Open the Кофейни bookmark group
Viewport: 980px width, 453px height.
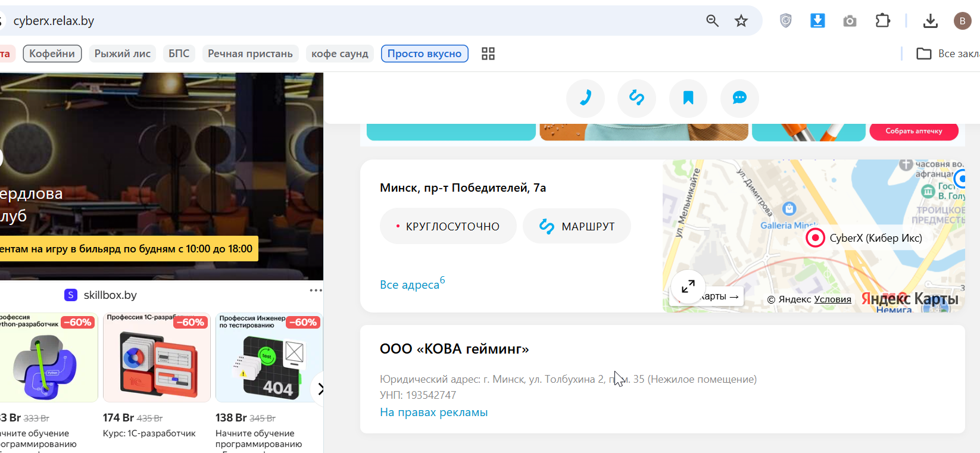52,54
